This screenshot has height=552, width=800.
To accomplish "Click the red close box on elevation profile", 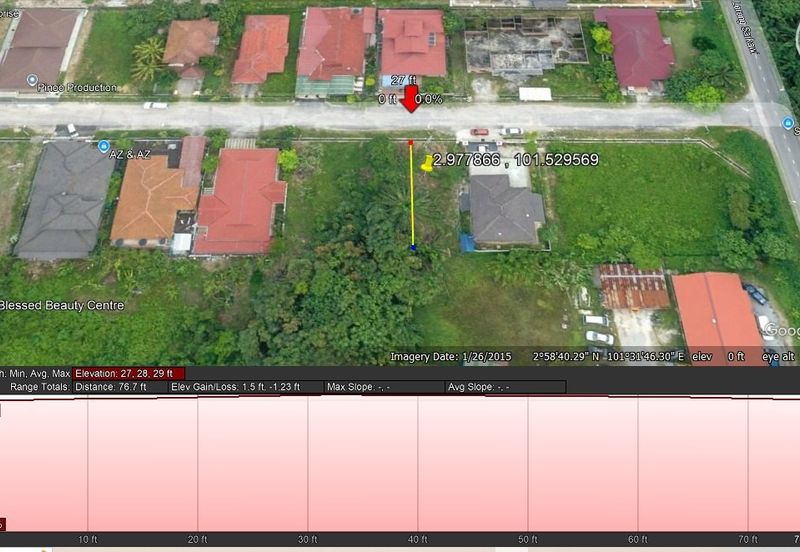I will click(2, 524).
